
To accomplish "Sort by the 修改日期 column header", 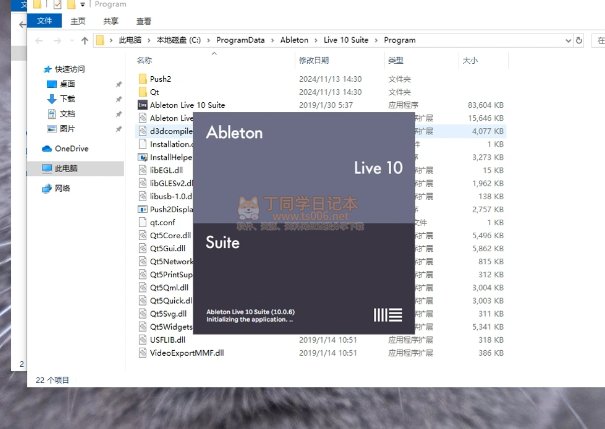I will click(314, 60).
